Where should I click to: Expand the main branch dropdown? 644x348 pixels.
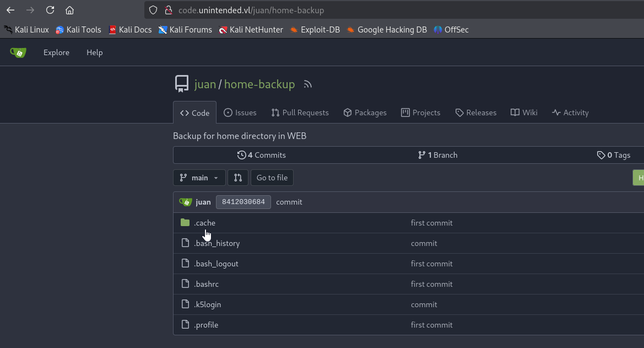199,178
